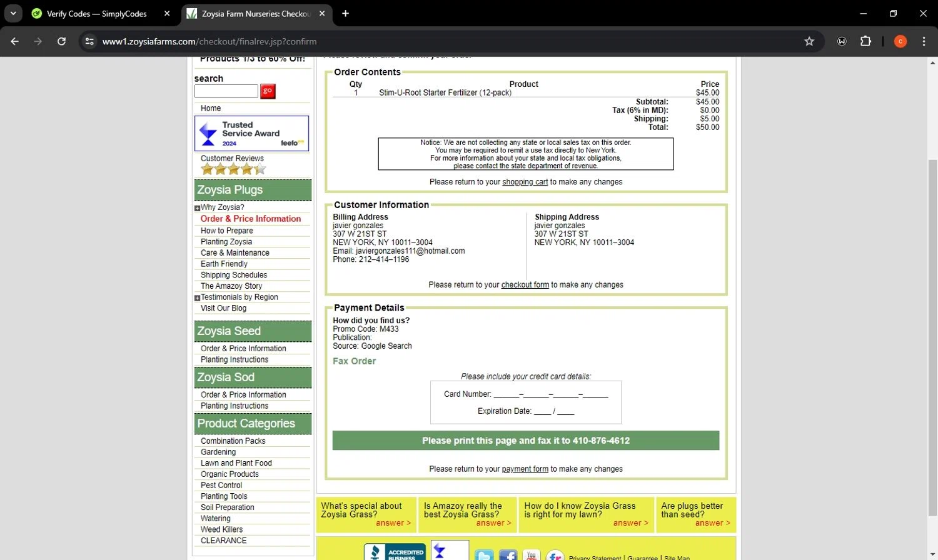Open Pest Control category
Screen dimensions: 938x560
click(221, 486)
